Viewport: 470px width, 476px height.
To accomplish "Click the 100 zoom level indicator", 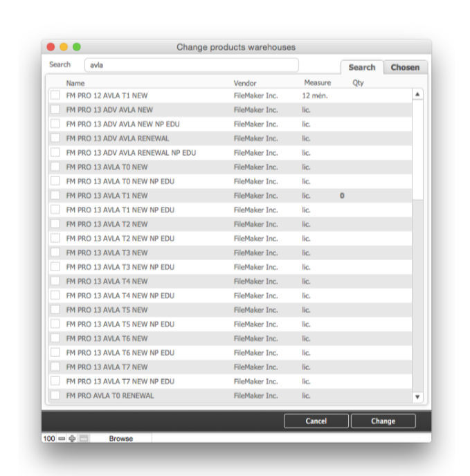I will (x=48, y=439).
